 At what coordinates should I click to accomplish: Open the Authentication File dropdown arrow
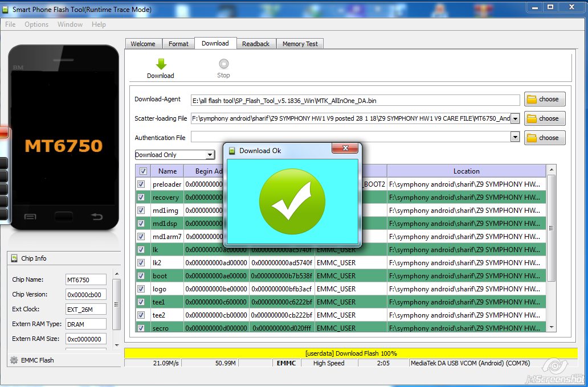514,137
